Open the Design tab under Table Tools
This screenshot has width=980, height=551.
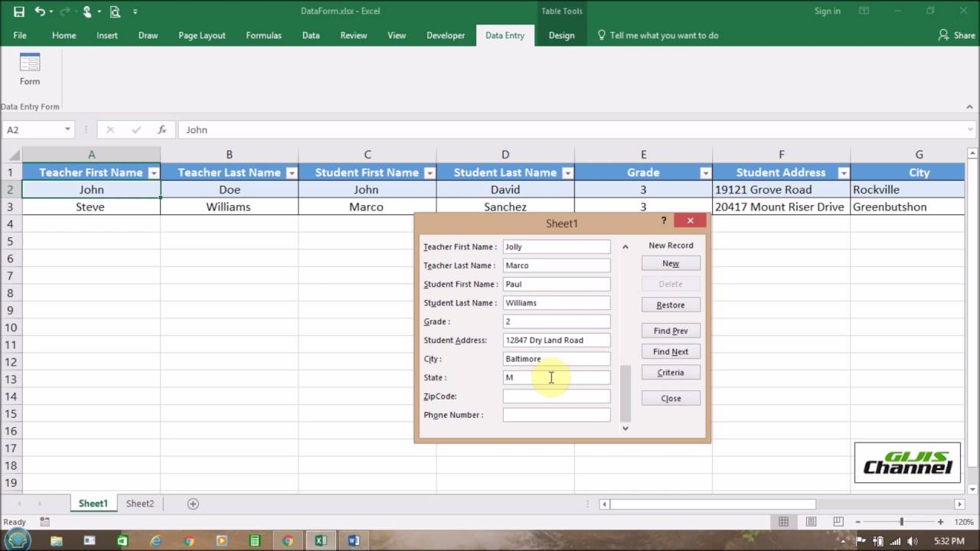pyautogui.click(x=561, y=35)
